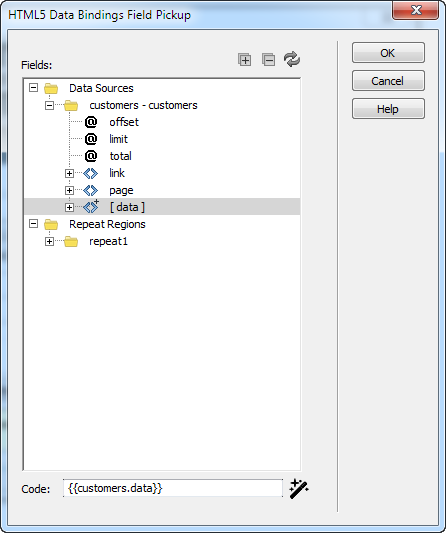Image resolution: width=446 pixels, height=533 pixels.
Task: Collapse the customers - customers node
Action: point(49,105)
